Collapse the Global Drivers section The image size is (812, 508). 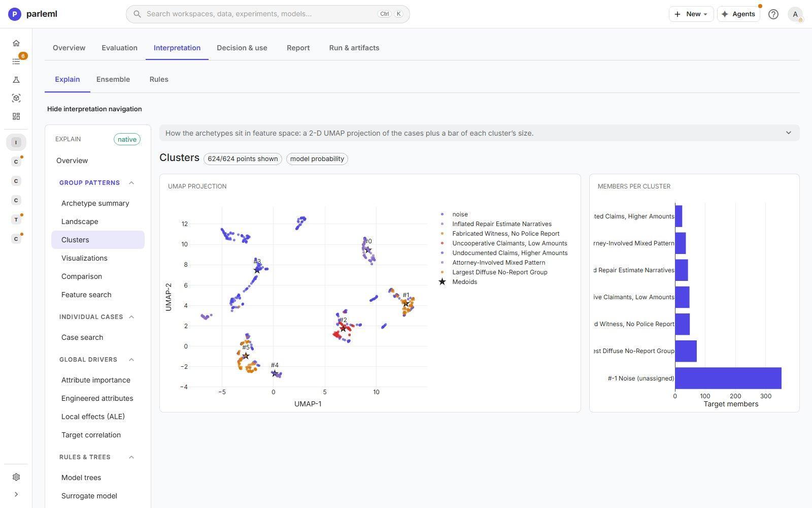point(131,360)
